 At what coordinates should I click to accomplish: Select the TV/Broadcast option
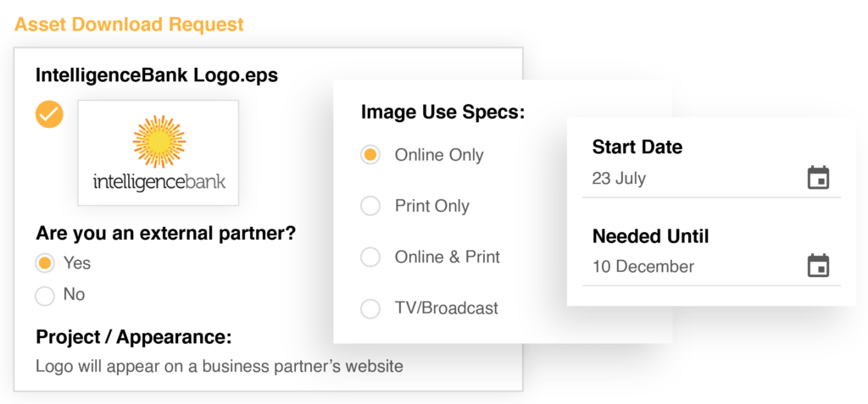370,308
